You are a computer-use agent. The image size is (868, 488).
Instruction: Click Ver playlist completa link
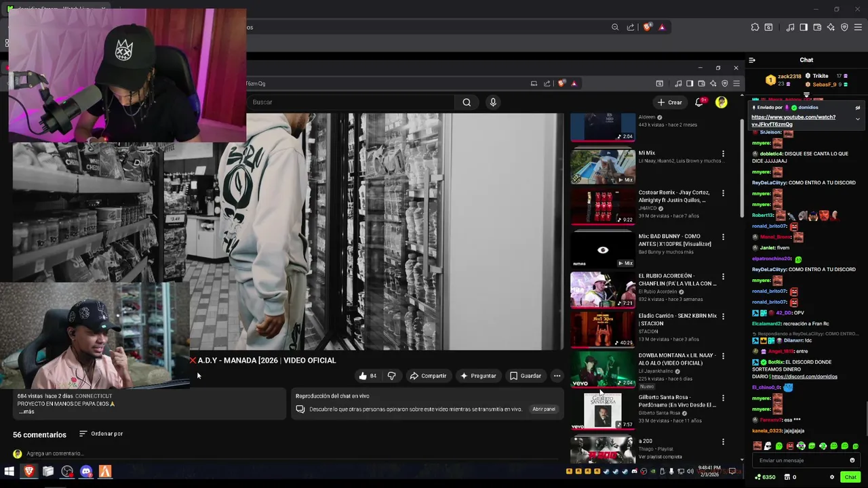[660, 457]
